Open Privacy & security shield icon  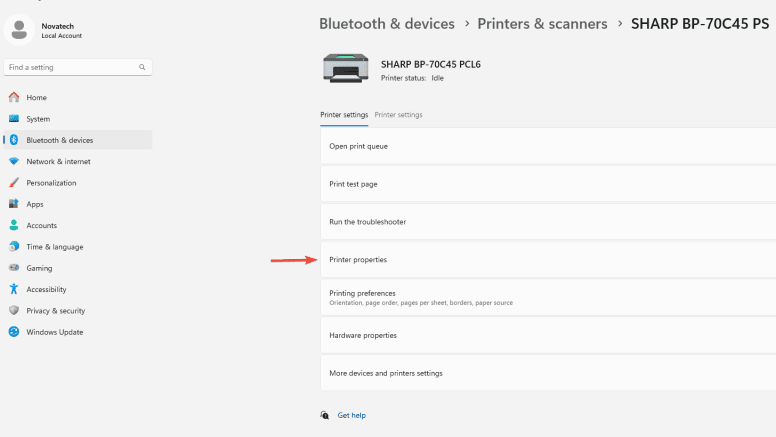coord(14,311)
